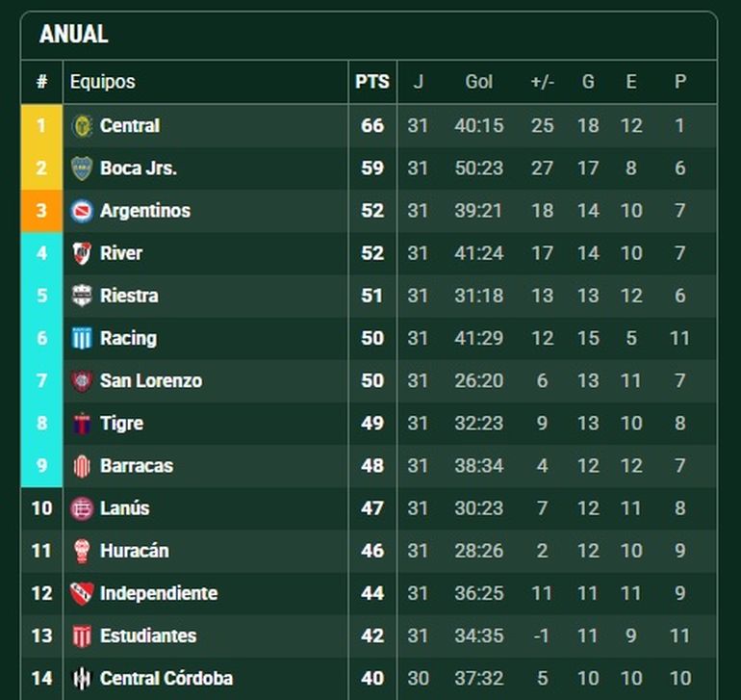
Task: Click the River team crest icon
Action: coord(82,253)
